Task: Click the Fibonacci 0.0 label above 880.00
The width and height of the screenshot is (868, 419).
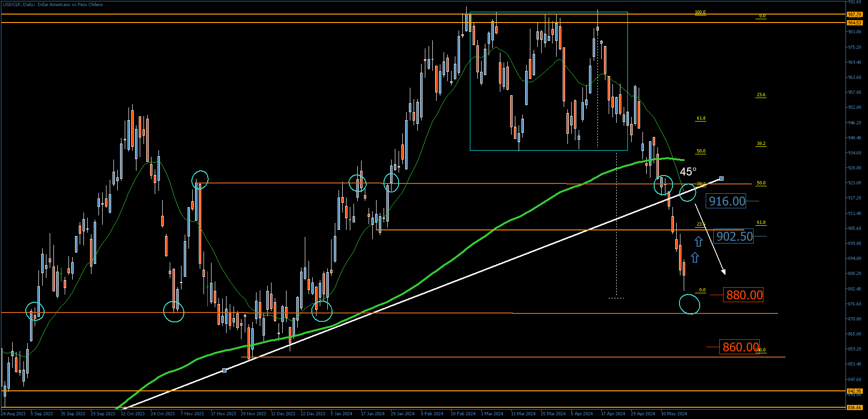Action: coord(702,290)
